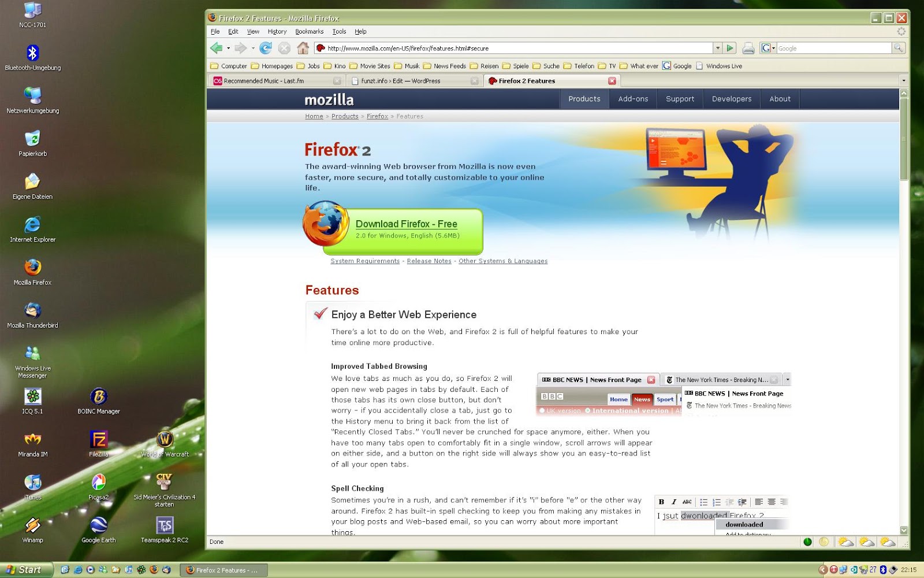Close the Firefox 2 Features tab

coord(612,81)
